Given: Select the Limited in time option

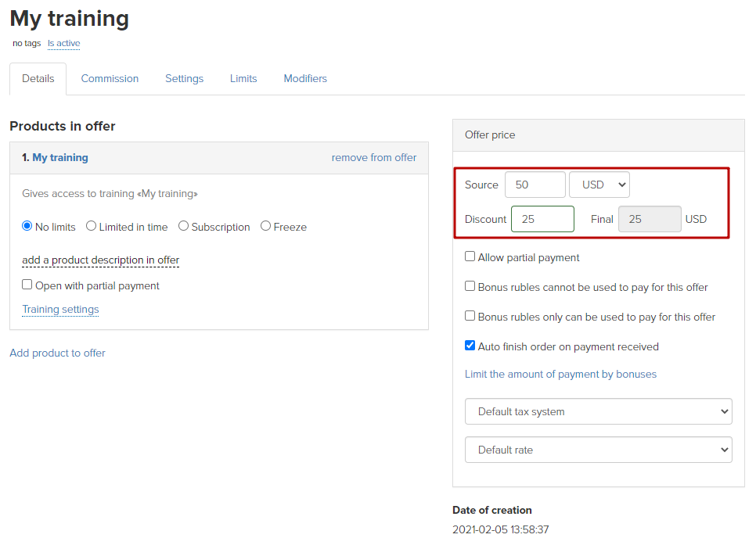Looking at the screenshot, I should pos(90,227).
